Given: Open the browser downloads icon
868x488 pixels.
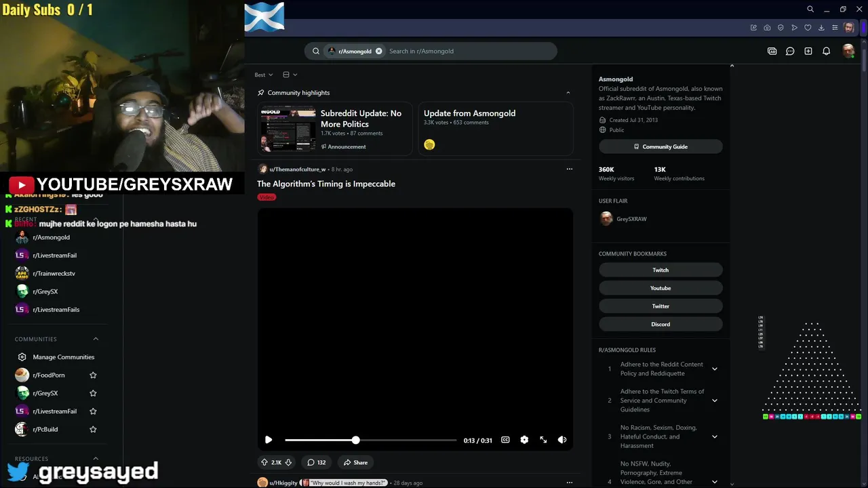Looking at the screenshot, I should (x=821, y=28).
